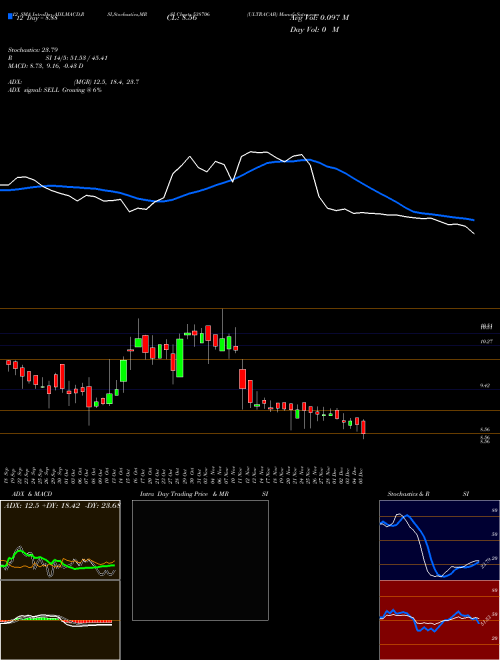500x660 pixels.
Task: Click the last red candlestick on the chart
Action: point(364,427)
